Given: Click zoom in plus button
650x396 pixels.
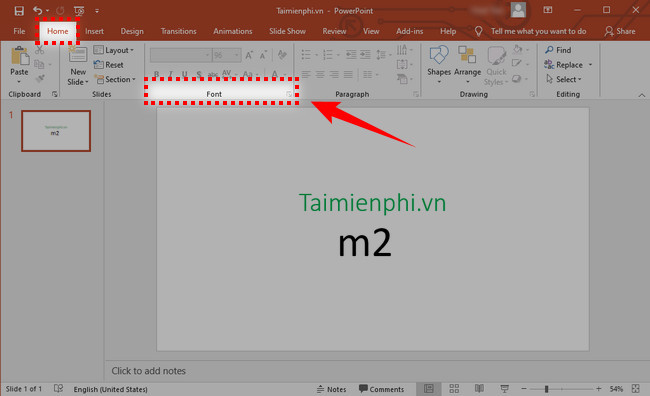Looking at the screenshot, I should point(598,389).
